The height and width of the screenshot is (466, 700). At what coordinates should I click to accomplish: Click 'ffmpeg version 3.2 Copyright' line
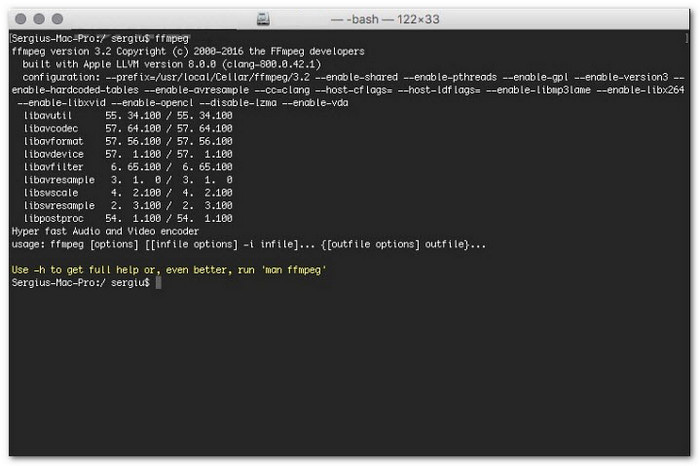(188, 51)
